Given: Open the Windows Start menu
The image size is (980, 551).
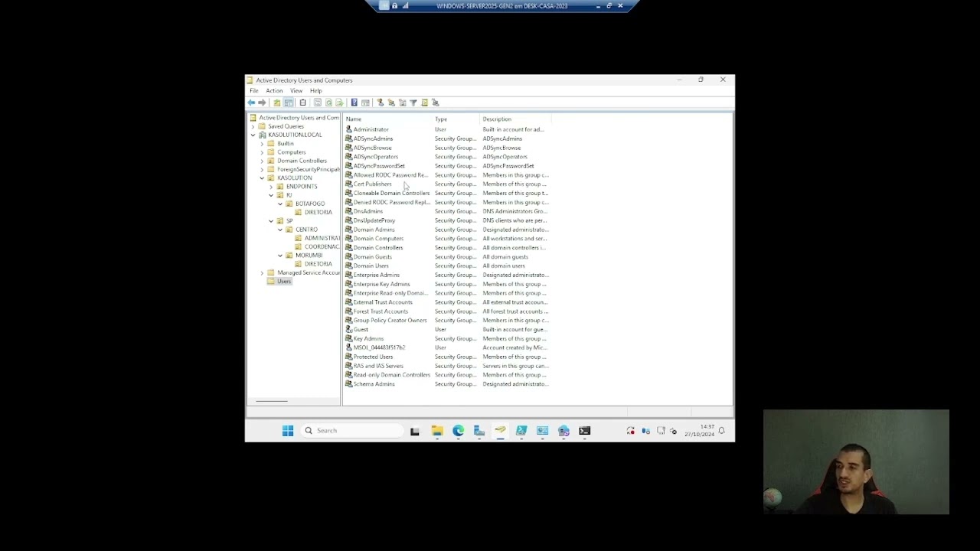Looking at the screenshot, I should [x=288, y=431].
